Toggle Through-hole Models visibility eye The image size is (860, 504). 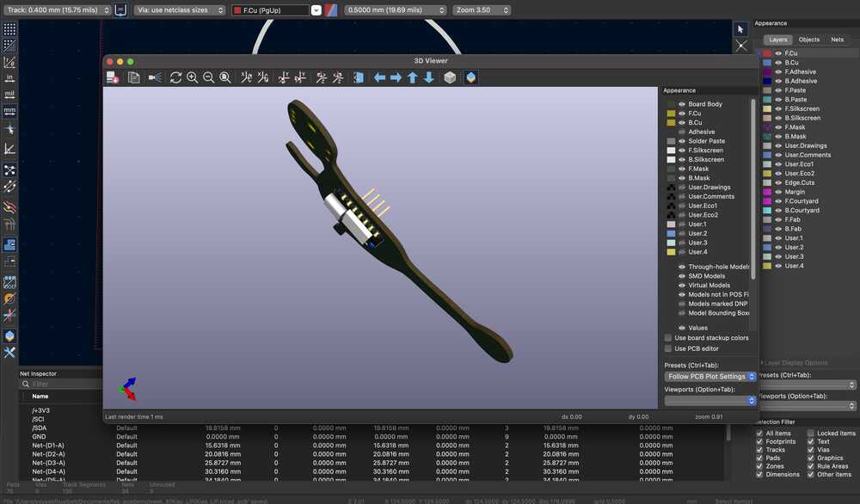pos(682,267)
